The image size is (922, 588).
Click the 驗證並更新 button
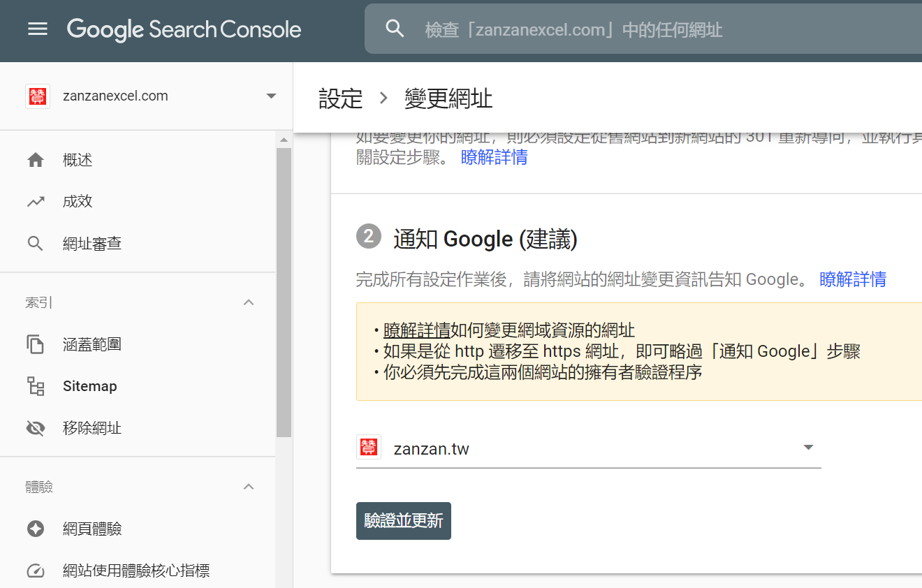404,521
